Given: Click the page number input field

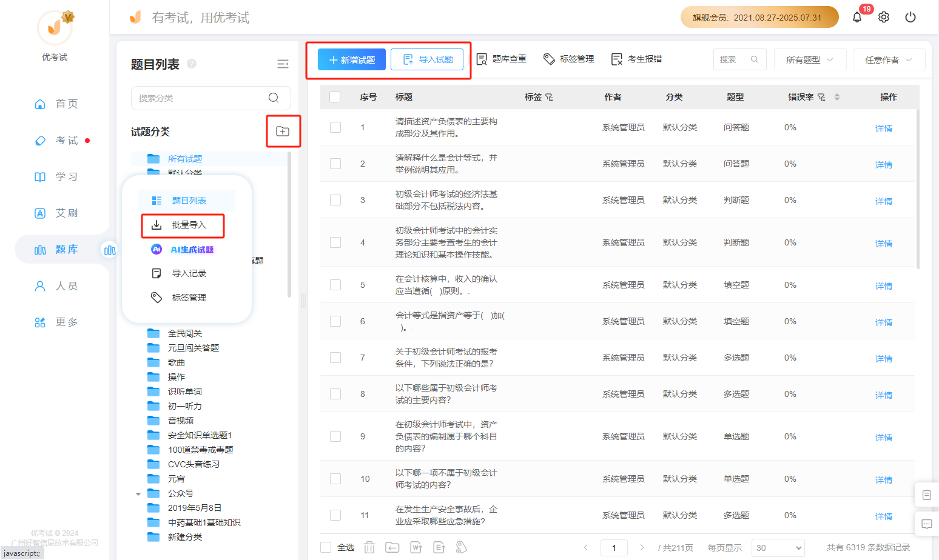Looking at the screenshot, I should tap(614, 547).
